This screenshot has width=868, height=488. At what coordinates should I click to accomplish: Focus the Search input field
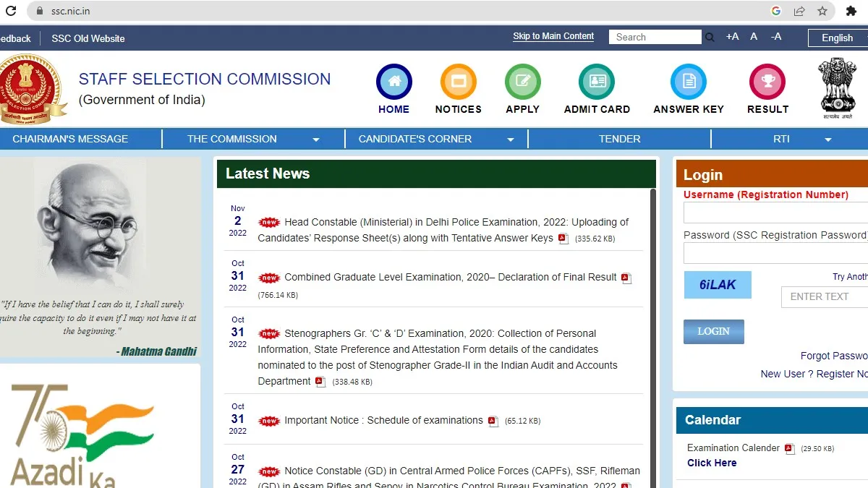[x=655, y=37]
